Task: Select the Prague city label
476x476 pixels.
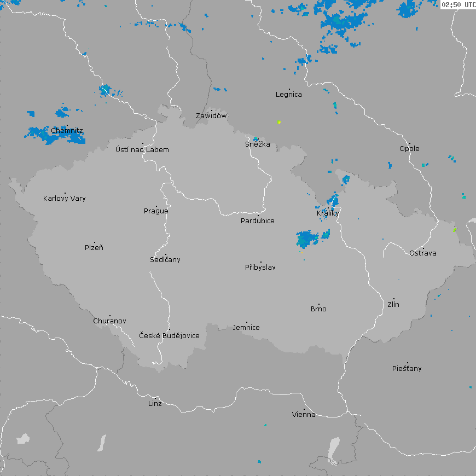Action: (x=156, y=211)
